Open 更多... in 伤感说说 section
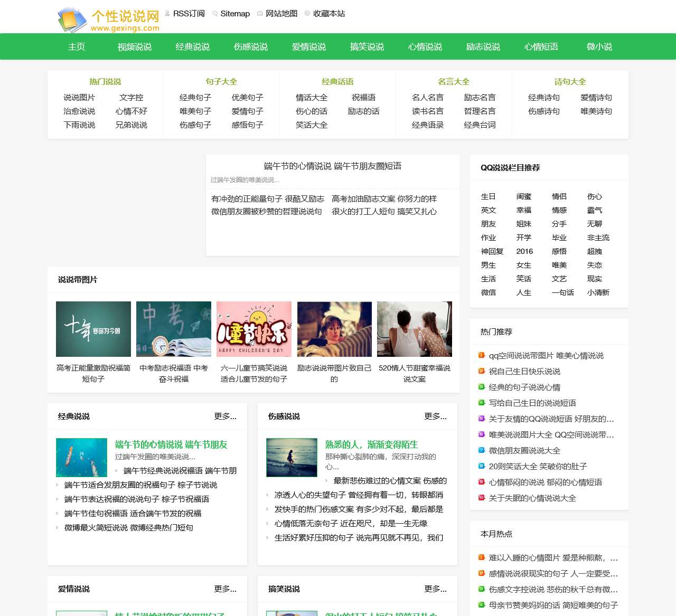The height and width of the screenshot is (616, 676). pyautogui.click(x=436, y=416)
